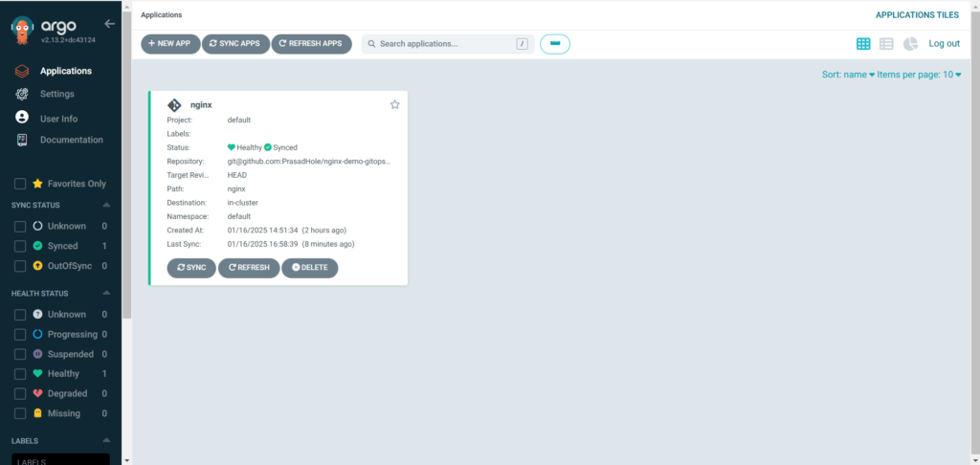Check the Degraded filter checkbox

(x=20, y=394)
